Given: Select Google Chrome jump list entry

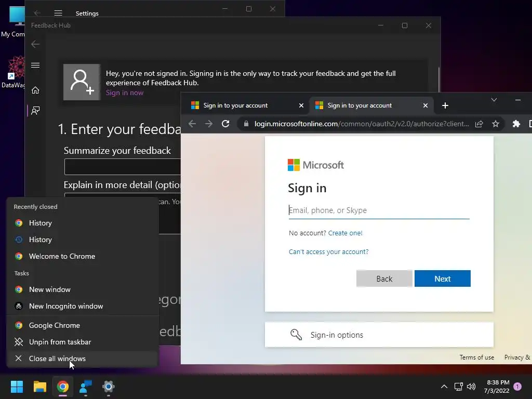Looking at the screenshot, I should point(83,325).
